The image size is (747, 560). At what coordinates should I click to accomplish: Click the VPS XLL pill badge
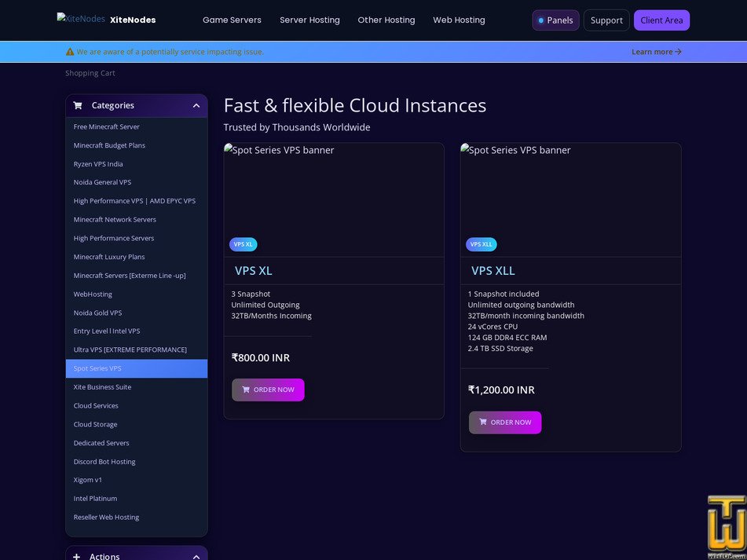482,244
